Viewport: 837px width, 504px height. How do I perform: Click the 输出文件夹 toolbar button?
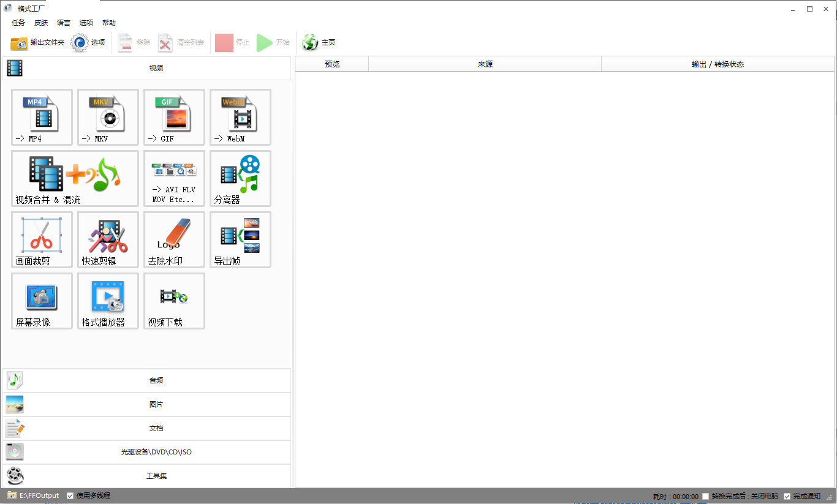(37, 43)
